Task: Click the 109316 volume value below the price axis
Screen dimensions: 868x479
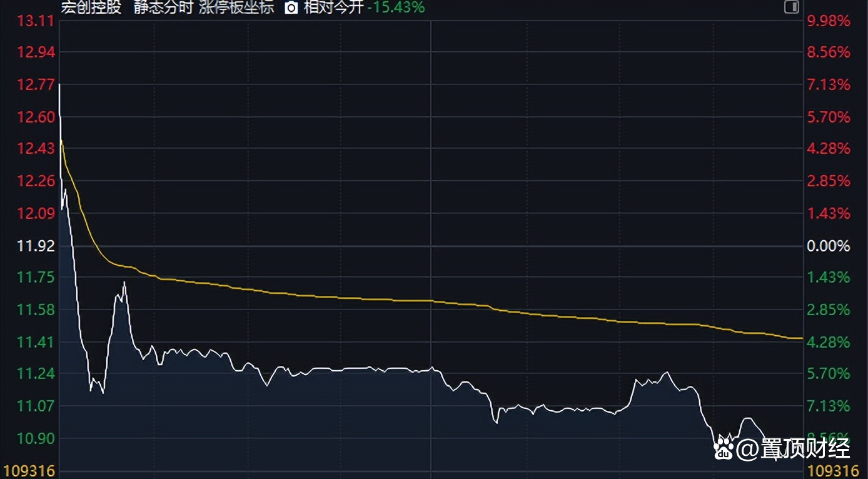Action: (29, 470)
